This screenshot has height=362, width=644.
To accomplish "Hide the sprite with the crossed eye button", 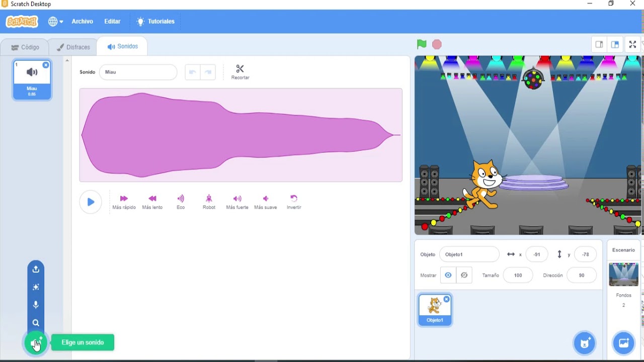I will (x=464, y=275).
